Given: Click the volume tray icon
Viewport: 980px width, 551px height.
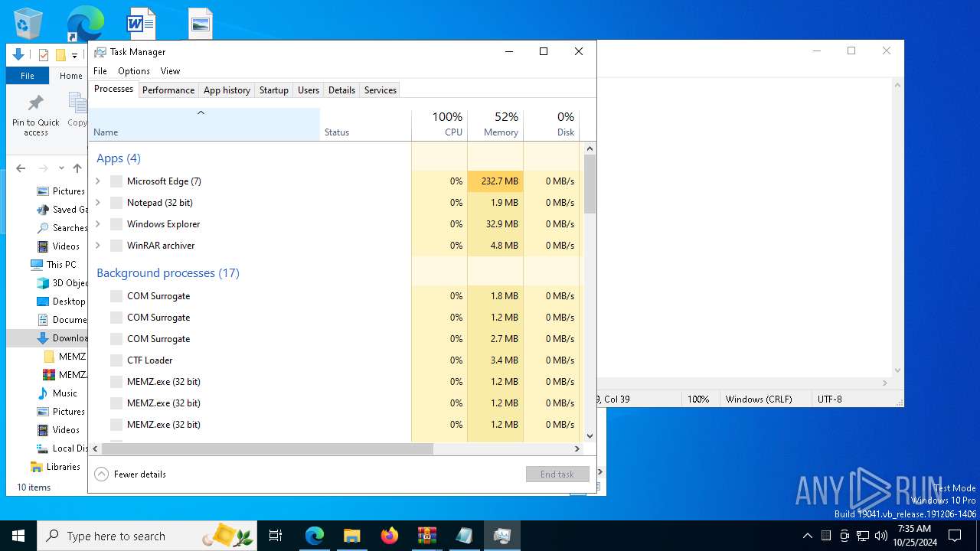Looking at the screenshot, I should 880,536.
